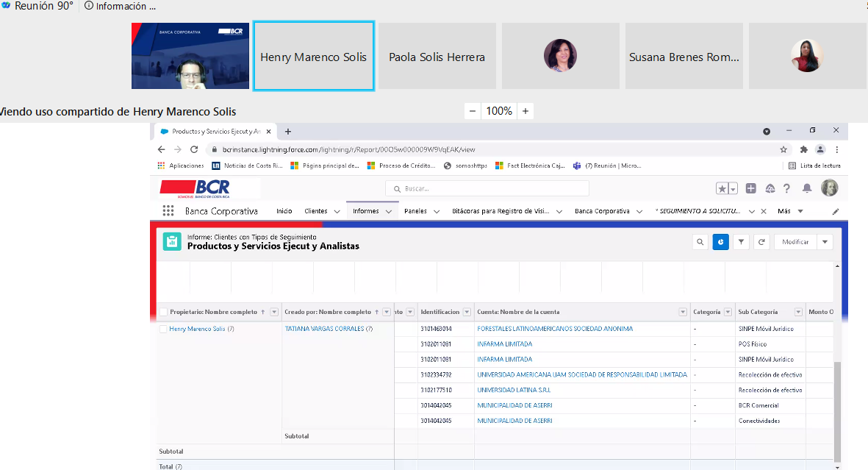Search the report table via magnifier icon
Image resolution: width=868 pixels, height=470 pixels.
pyautogui.click(x=700, y=242)
